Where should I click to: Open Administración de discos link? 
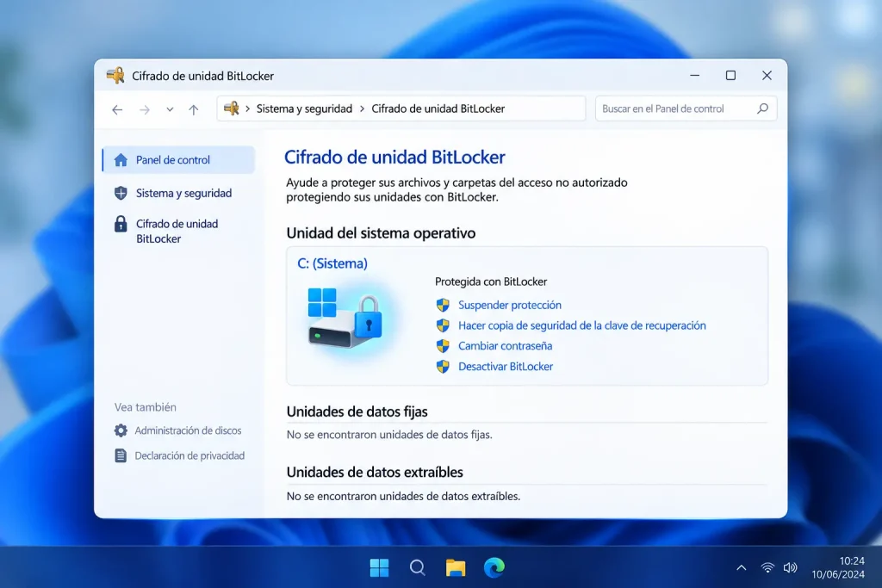(x=188, y=430)
